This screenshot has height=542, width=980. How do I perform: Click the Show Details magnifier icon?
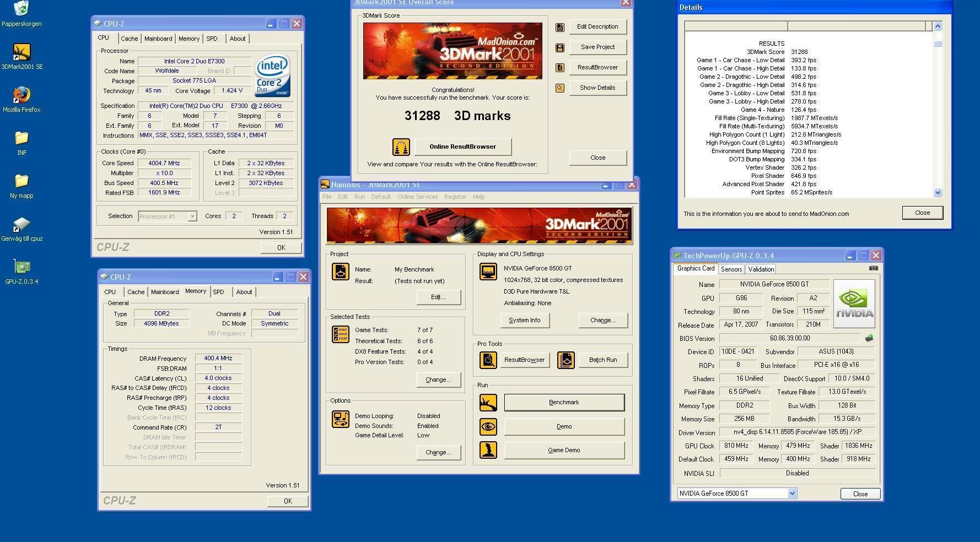coord(560,88)
